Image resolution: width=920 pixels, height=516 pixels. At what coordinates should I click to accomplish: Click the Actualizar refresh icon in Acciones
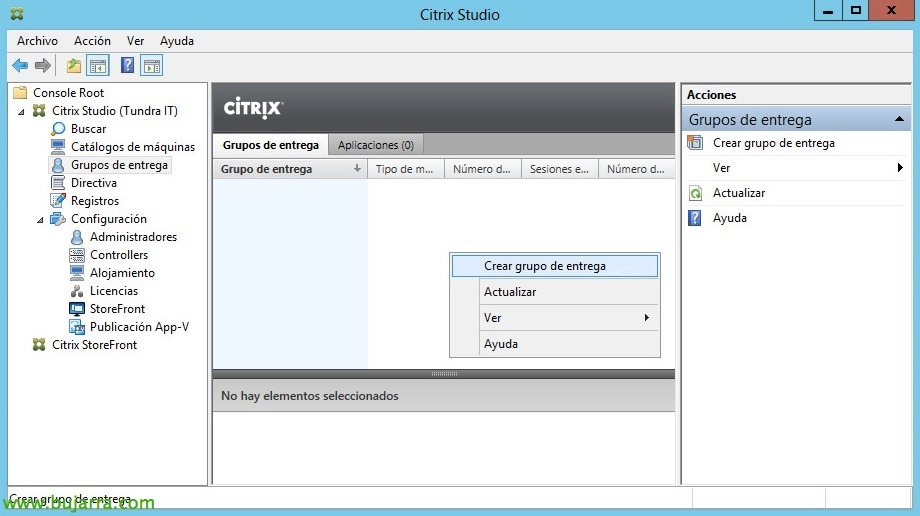coord(695,193)
